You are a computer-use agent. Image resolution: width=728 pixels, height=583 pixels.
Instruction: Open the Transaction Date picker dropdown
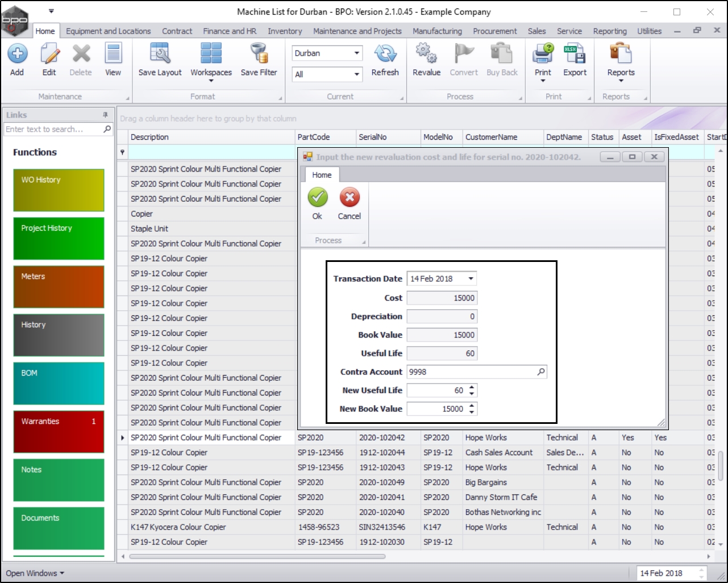[471, 279]
